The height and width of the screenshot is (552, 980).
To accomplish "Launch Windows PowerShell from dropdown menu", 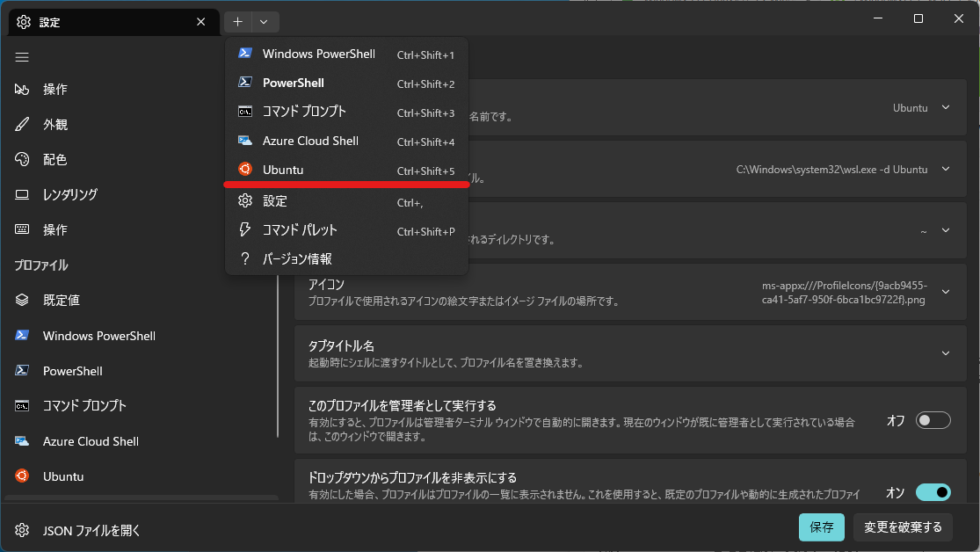I will pos(346,54).
